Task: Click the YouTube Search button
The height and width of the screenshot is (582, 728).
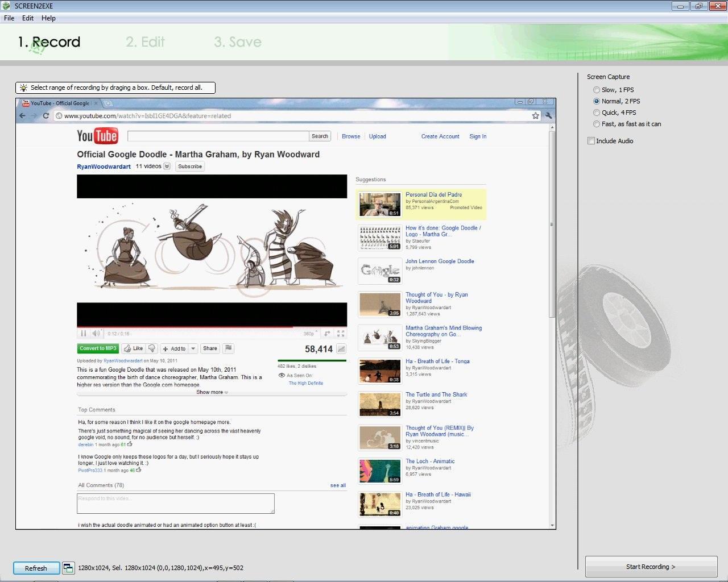Action: coord(320,136)
